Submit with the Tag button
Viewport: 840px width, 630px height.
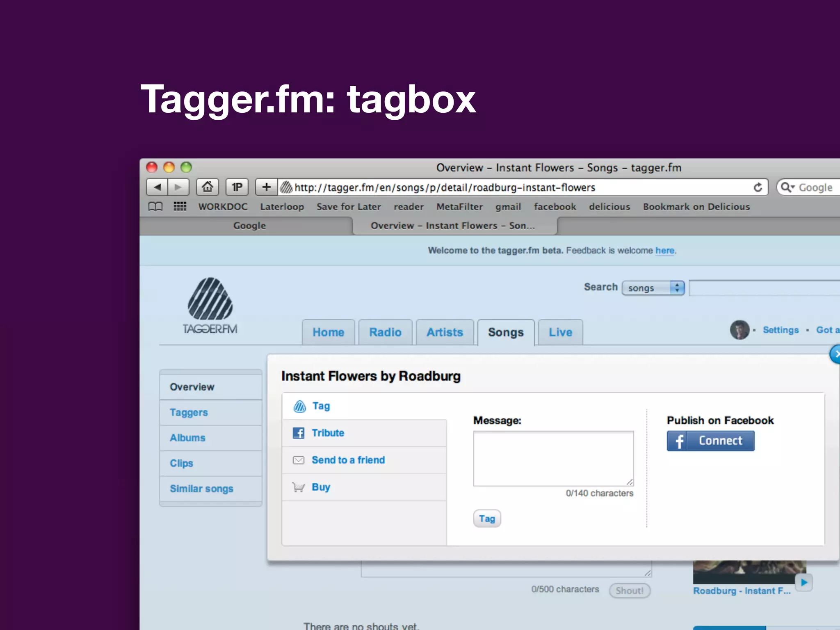click(x=487, y=519)
